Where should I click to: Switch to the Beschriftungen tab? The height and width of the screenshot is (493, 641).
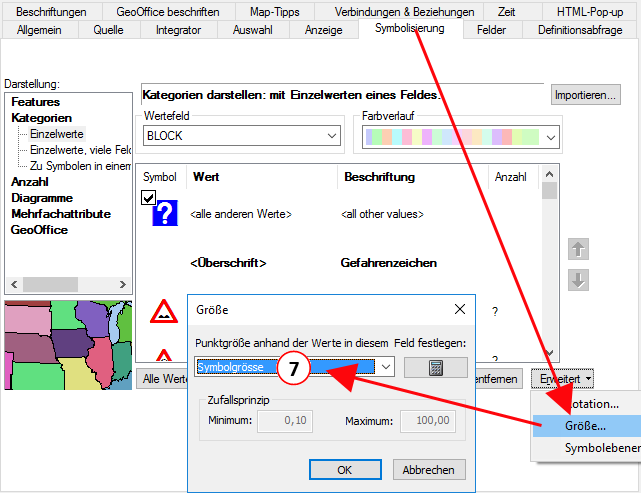click(x=52, y=12)
